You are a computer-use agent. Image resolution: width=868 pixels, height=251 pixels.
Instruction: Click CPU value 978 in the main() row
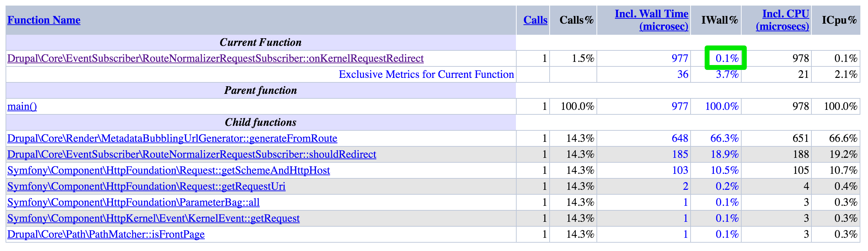[x=801, y=106]
